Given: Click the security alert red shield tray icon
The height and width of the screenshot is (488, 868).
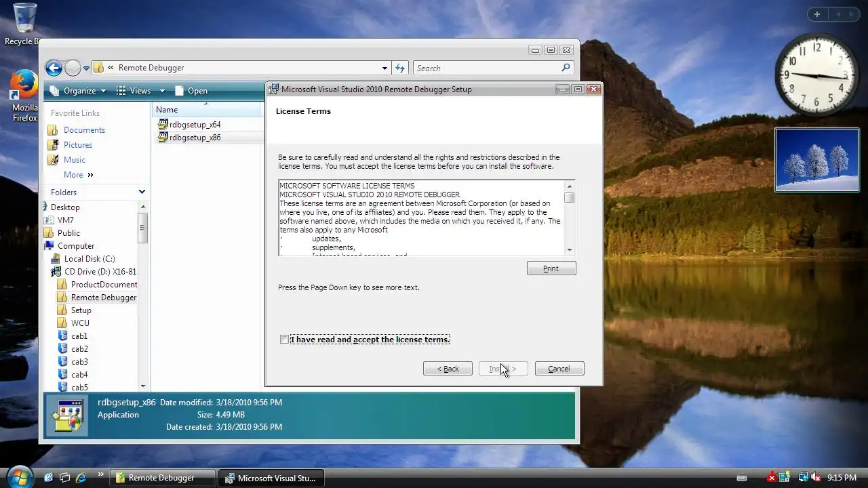Looking at the screenshot, I should [x=772, y=478].
